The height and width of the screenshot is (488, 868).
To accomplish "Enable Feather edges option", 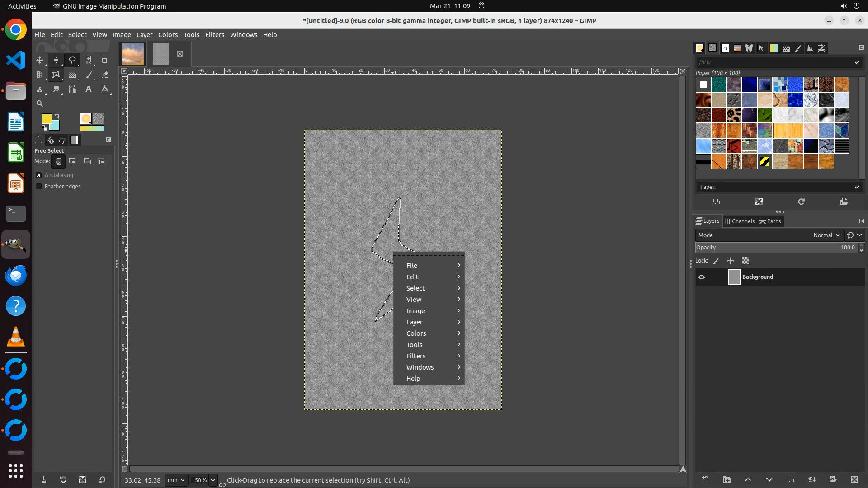I will [39, 187].
